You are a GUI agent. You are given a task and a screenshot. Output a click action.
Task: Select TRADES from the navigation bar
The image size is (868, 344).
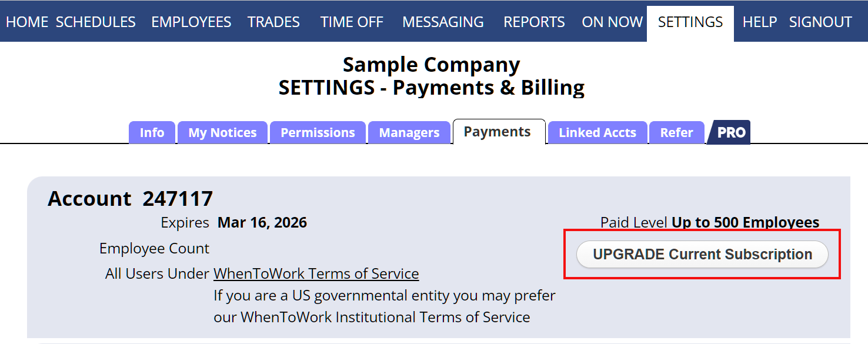coord(273,22)
